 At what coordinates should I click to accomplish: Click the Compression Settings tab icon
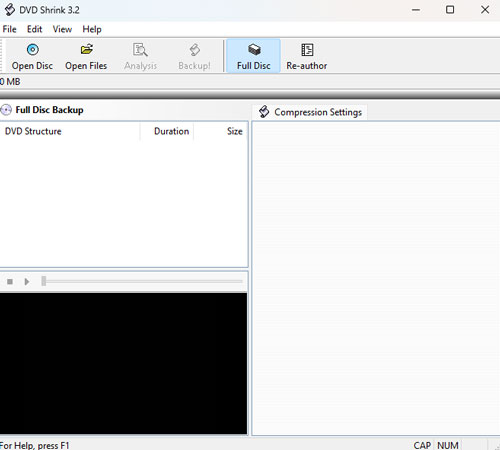coord(264,112)
